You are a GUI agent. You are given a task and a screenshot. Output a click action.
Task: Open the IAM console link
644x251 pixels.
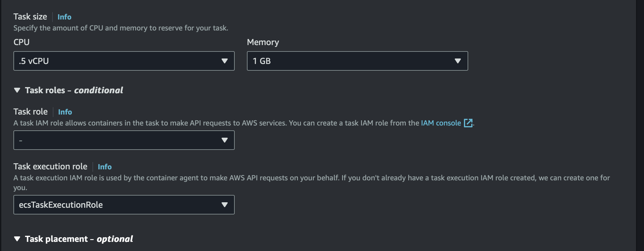coord(441,123)
